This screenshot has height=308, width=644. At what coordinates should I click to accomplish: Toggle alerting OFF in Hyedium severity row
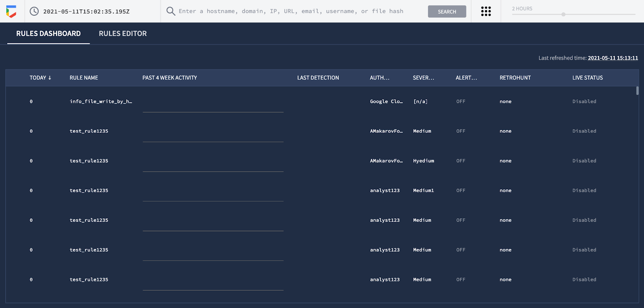pyautogui.click(x=461, y=161)
